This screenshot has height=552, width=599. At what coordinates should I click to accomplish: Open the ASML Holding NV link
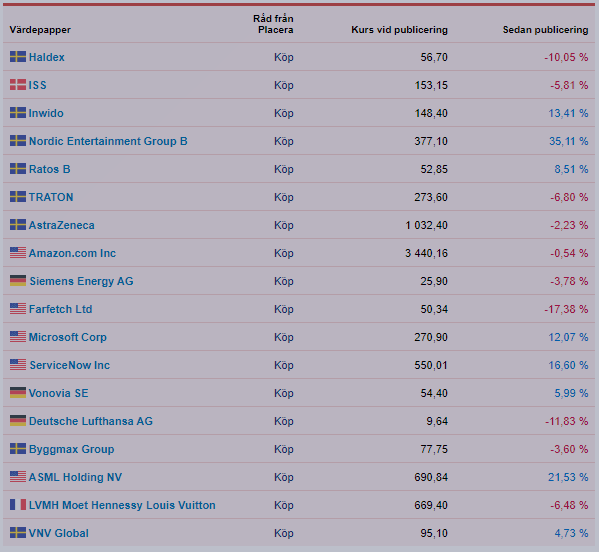pos(75,477)
